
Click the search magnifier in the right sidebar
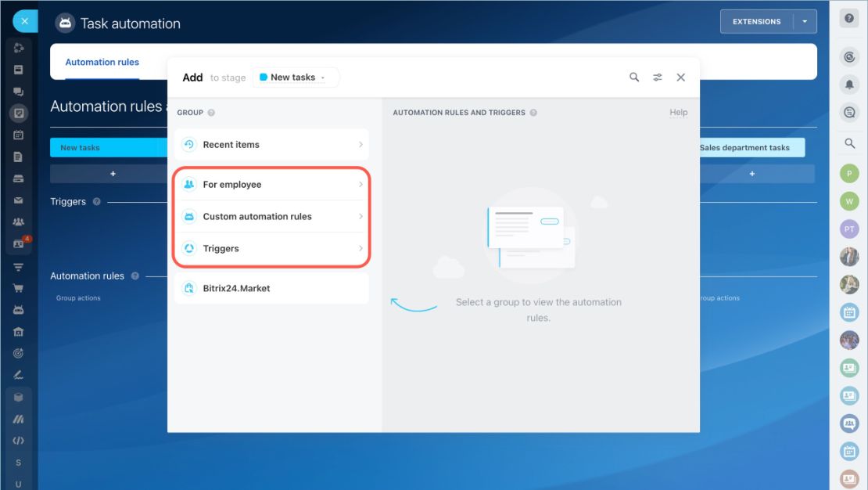click(x=849, y=143)
